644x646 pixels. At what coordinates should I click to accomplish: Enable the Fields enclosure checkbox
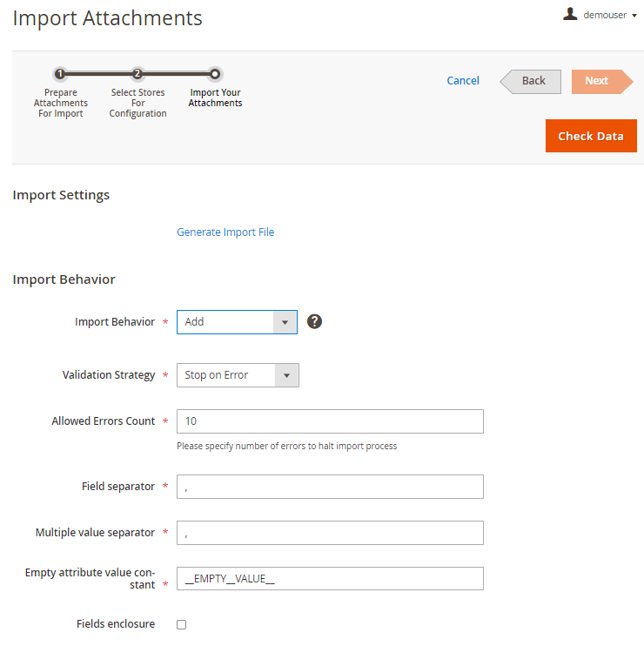[x=182, y=624]
